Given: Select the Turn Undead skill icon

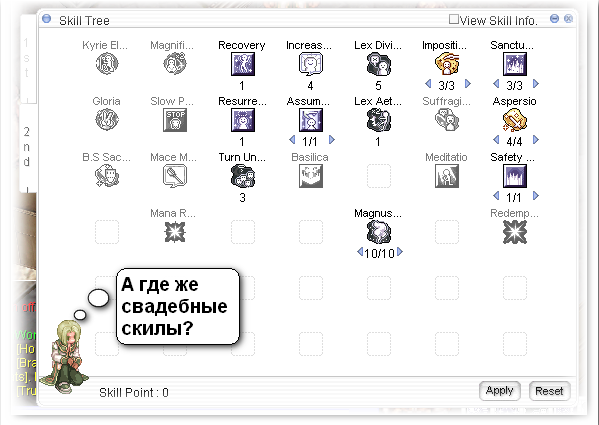Looking at the screenshot, I should (243, 176).
